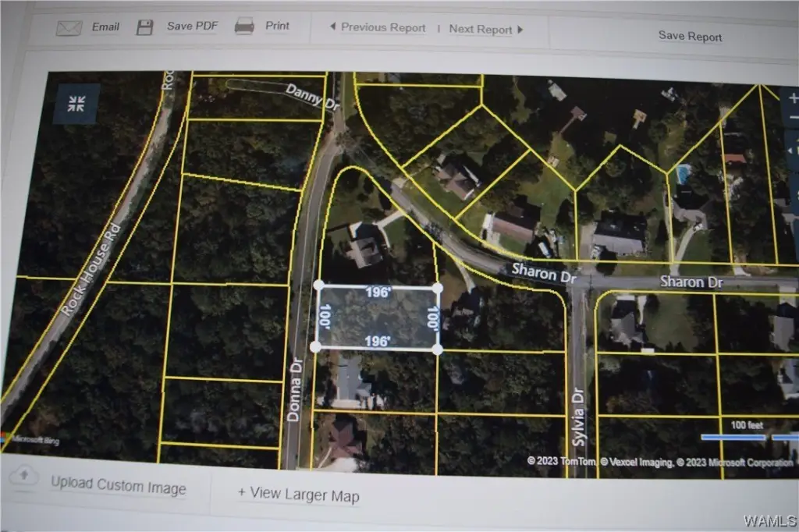Collapse the map with the fullscreen arrows icon
The height and width of the screenshot is (532, 799).
click(x=76, y=105)
